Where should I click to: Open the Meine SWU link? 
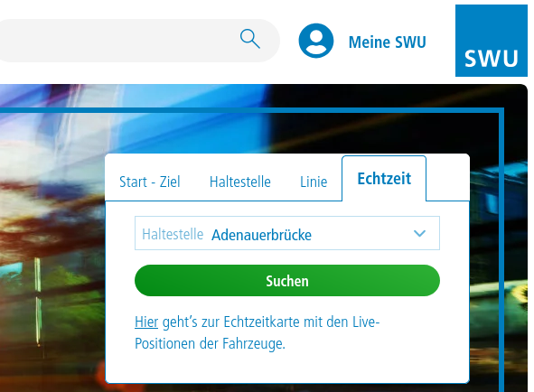coord(388,42)
